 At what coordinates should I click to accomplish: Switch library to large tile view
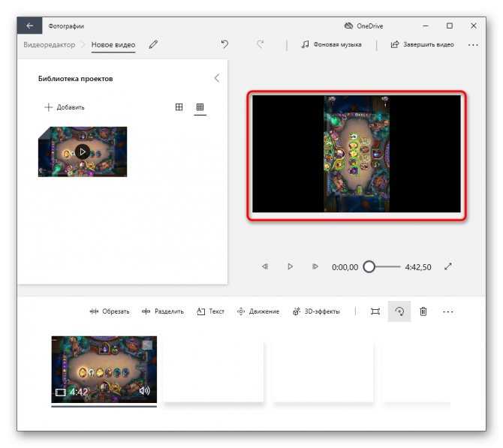pos(179,107)
